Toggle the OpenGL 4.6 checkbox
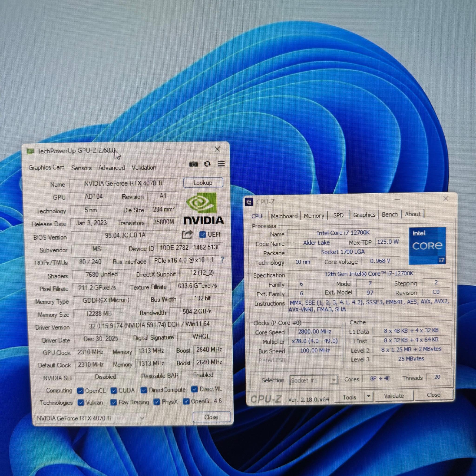The image size is (476, 476). (x=186, y=401)
